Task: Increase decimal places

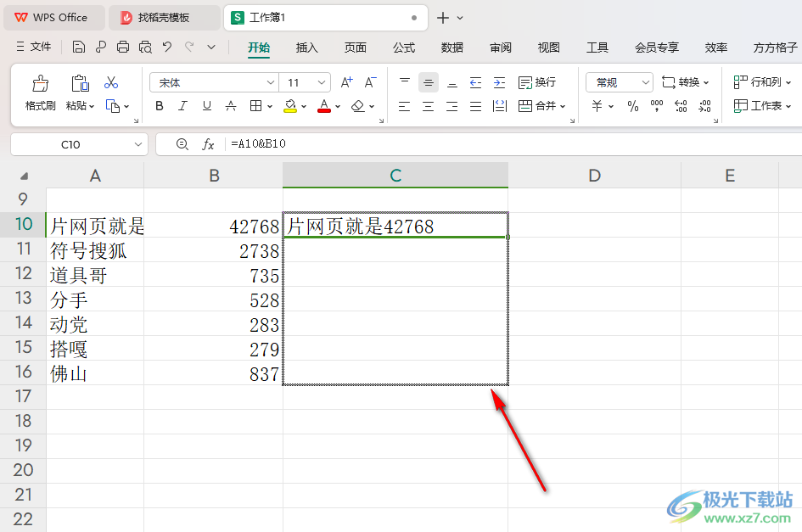Action: pyautogui.click(x=681, y=106)
